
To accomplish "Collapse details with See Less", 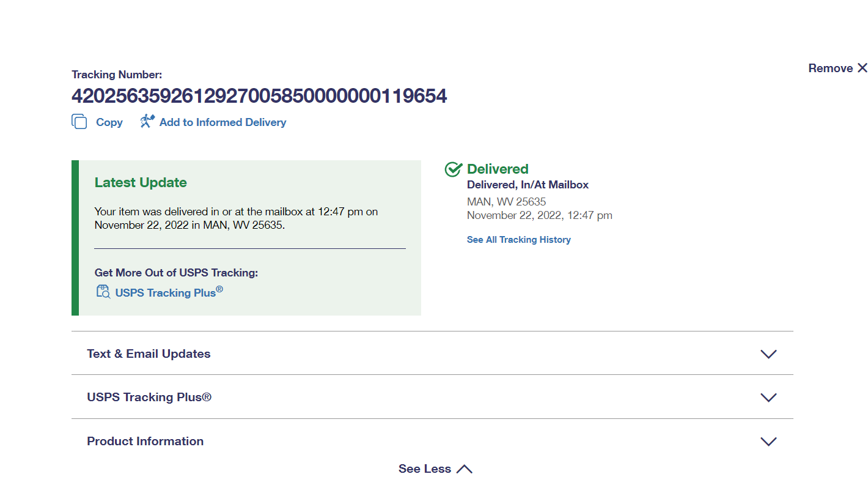I will pyautogui.click(x=425, y=469).
